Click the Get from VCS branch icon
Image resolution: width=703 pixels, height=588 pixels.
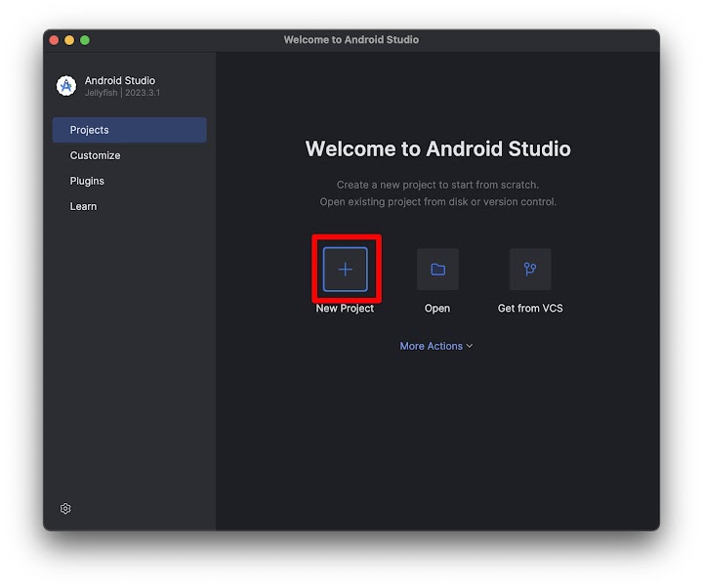tap(530, 270)
